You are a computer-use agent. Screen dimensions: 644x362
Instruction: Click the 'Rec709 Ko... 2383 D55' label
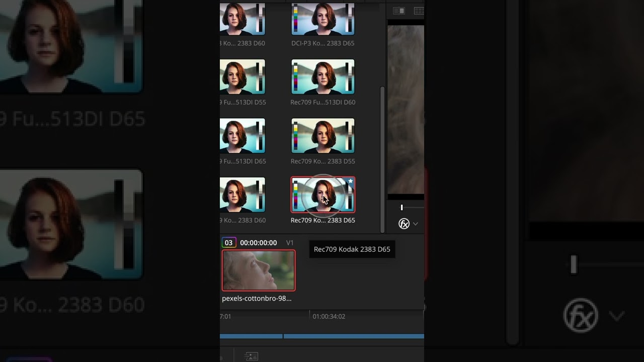coord(323,161)
